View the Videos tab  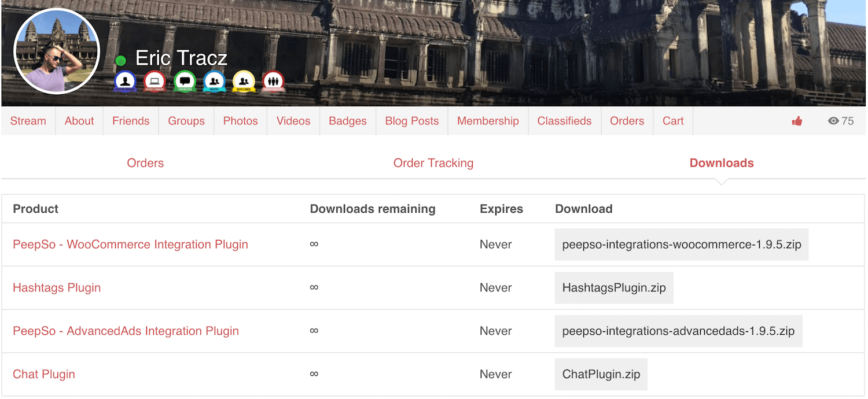pos(293,121)
